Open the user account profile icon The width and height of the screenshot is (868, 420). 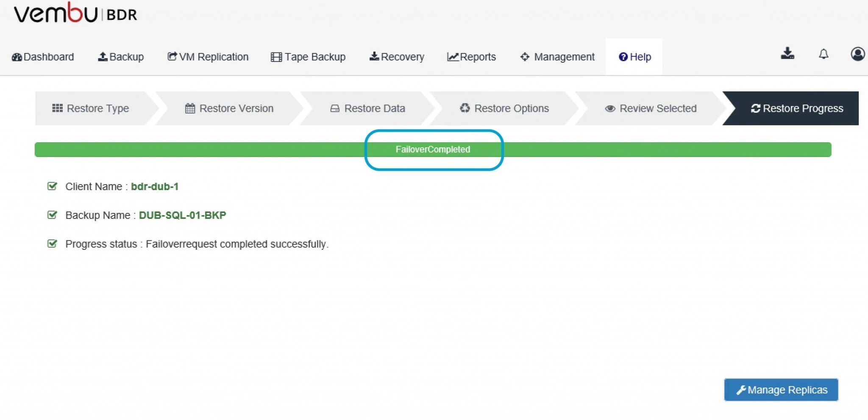tap(858, 54)
